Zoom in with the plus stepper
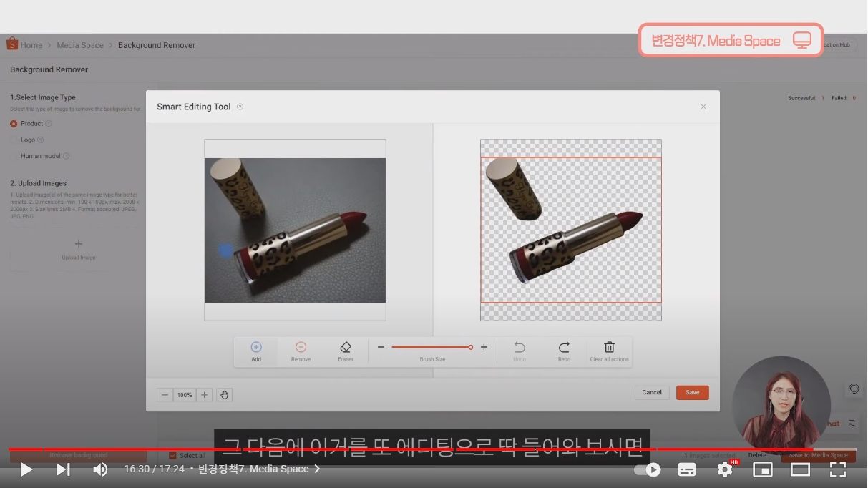This screenshot has height=488, width=868. 204,395
